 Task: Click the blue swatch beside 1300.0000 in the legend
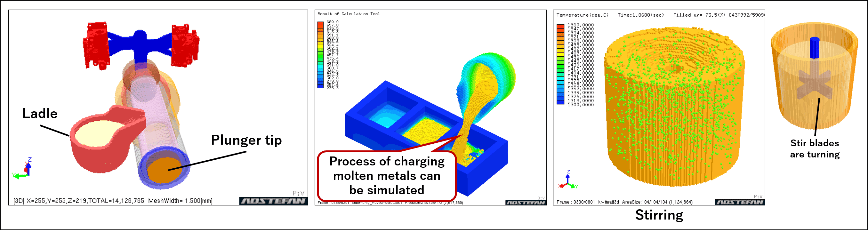coord(560,103)
